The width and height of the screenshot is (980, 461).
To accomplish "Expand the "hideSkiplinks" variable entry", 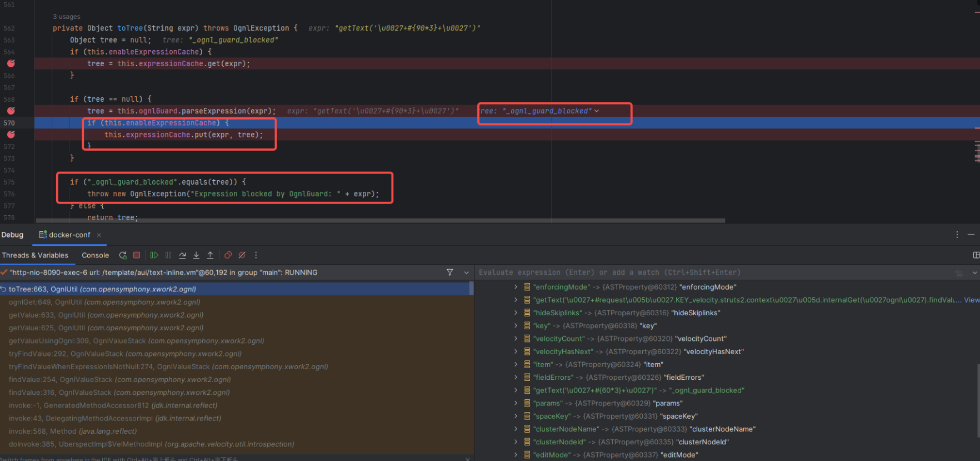I will coord(516,313).
